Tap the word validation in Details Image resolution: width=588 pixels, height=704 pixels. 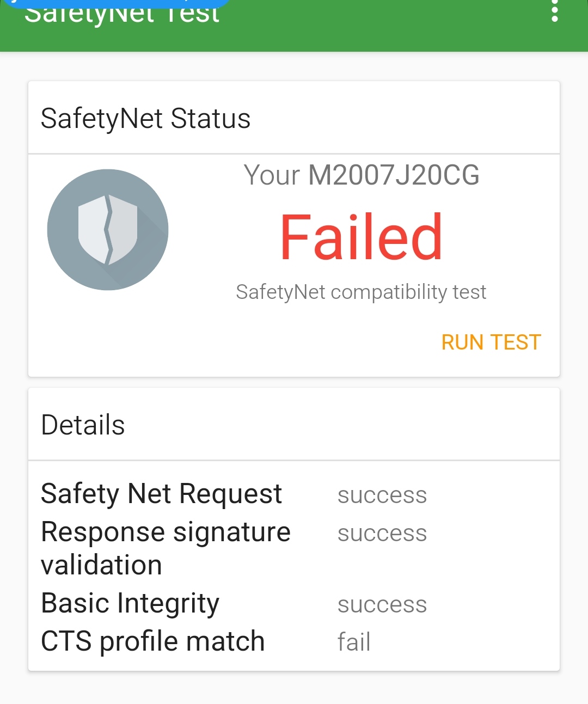pyautogui.click(x=101, y=565)
